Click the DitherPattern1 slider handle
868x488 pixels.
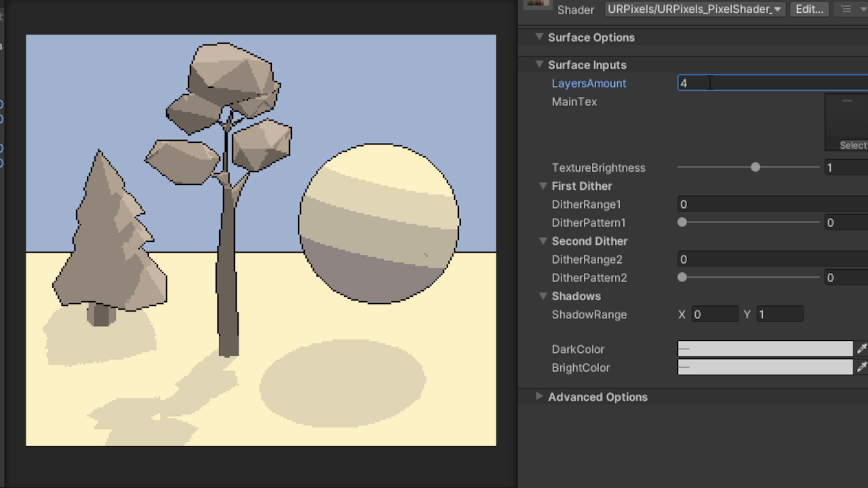click(682, 222)
